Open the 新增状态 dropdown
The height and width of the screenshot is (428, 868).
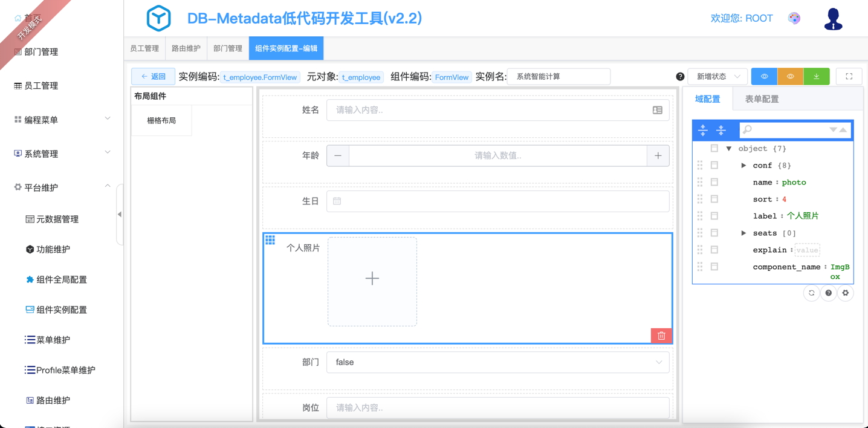(717, 77)
